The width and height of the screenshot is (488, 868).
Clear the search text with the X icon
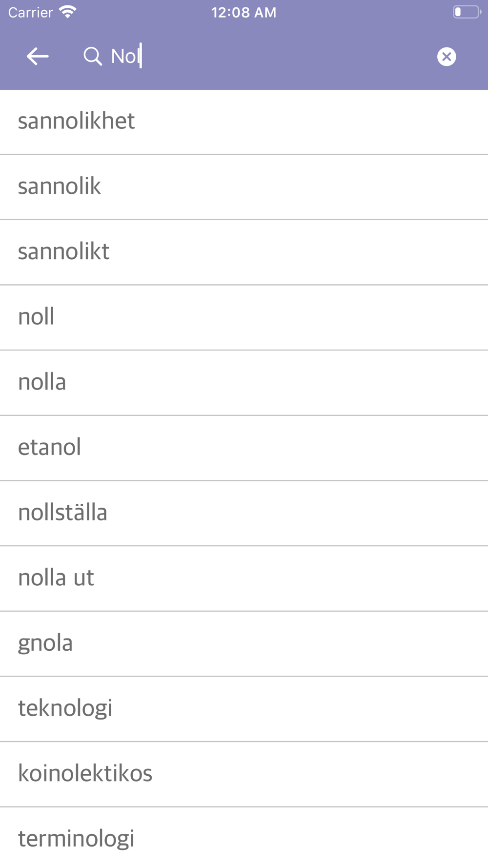click(447, 57)
